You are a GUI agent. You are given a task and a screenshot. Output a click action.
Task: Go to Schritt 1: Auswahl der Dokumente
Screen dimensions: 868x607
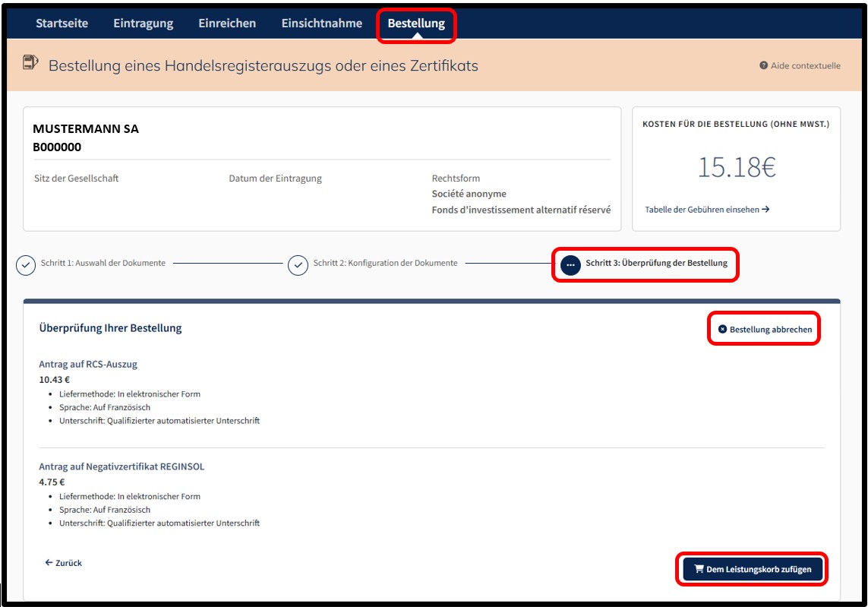103,263
